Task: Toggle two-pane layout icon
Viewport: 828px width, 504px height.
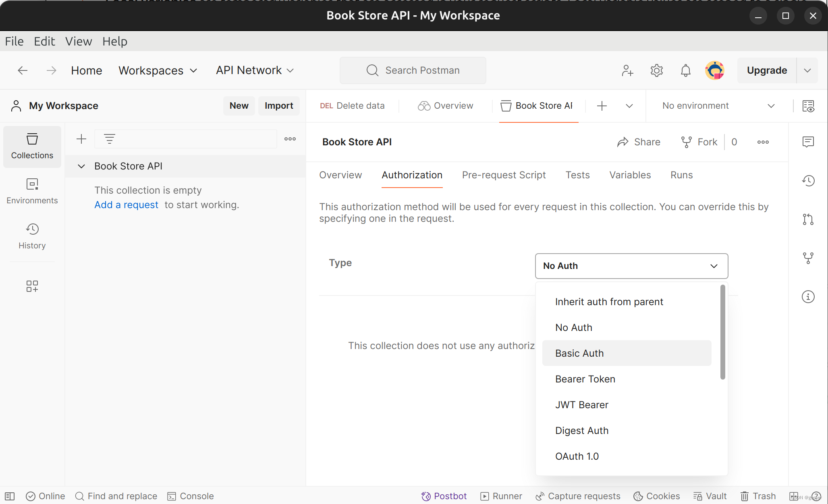Action: [x=794, y=496]
